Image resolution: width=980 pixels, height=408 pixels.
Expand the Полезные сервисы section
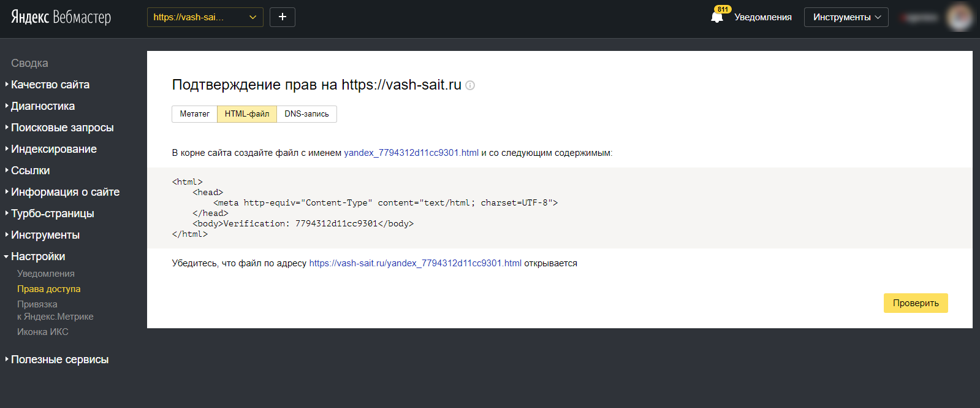(x=59, y=360)
